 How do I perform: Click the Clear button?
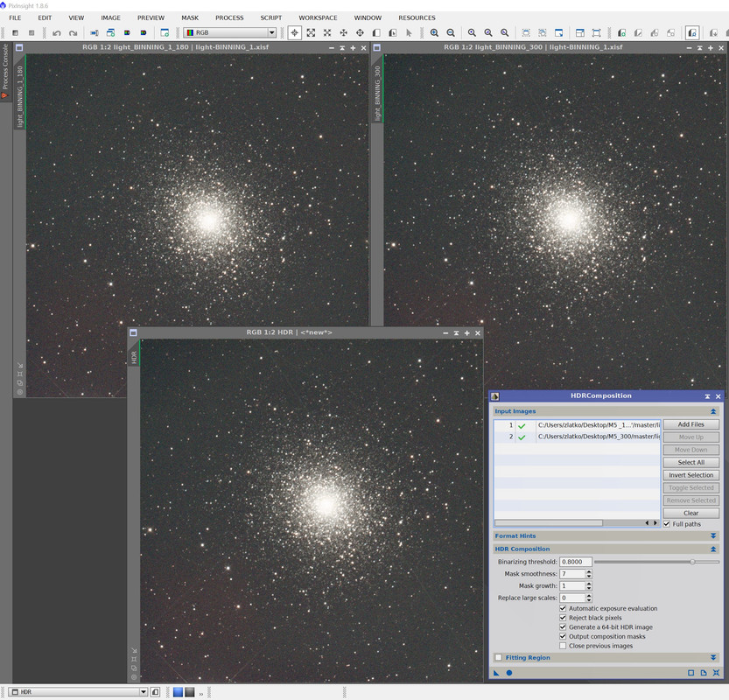click(690, 514)
